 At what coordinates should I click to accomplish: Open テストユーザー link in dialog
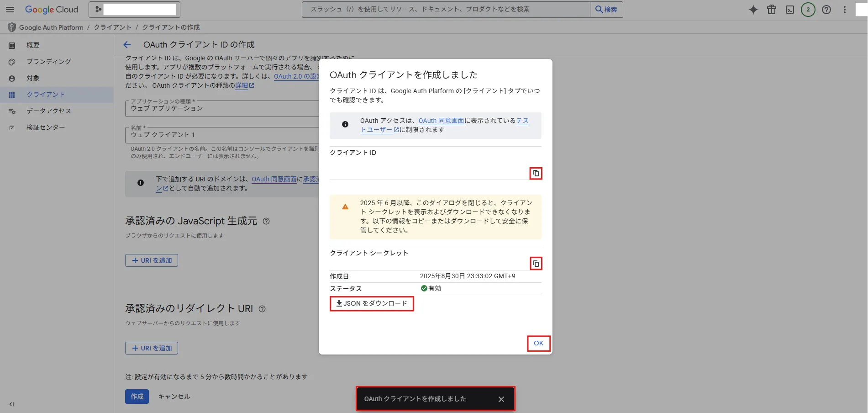coord(379,130)
